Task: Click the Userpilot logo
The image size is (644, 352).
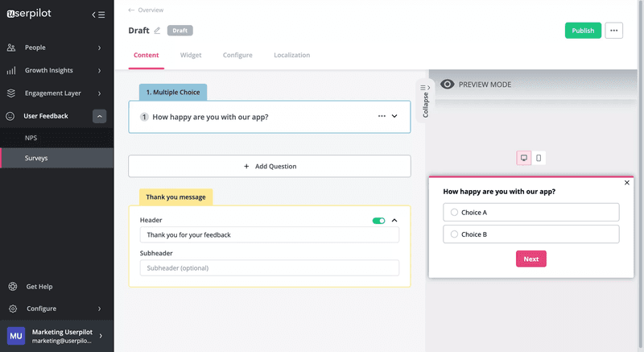Action: [29, 14]
